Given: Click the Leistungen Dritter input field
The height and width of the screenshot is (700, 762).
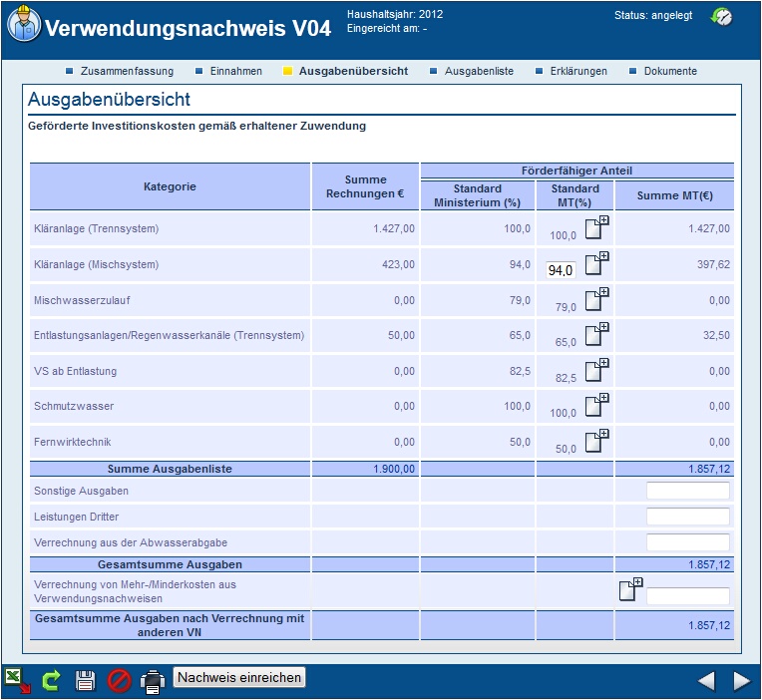Looking at the screenshot, I should point(687,517).
